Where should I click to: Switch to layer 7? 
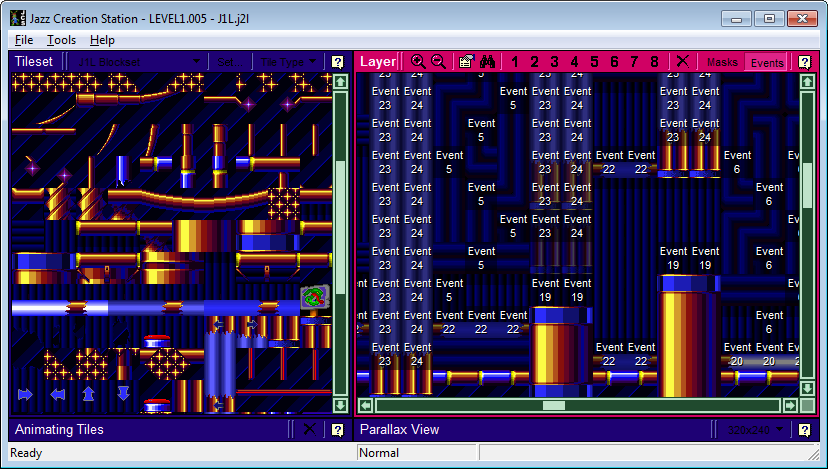pyautogui.click(x=634, y=62)
